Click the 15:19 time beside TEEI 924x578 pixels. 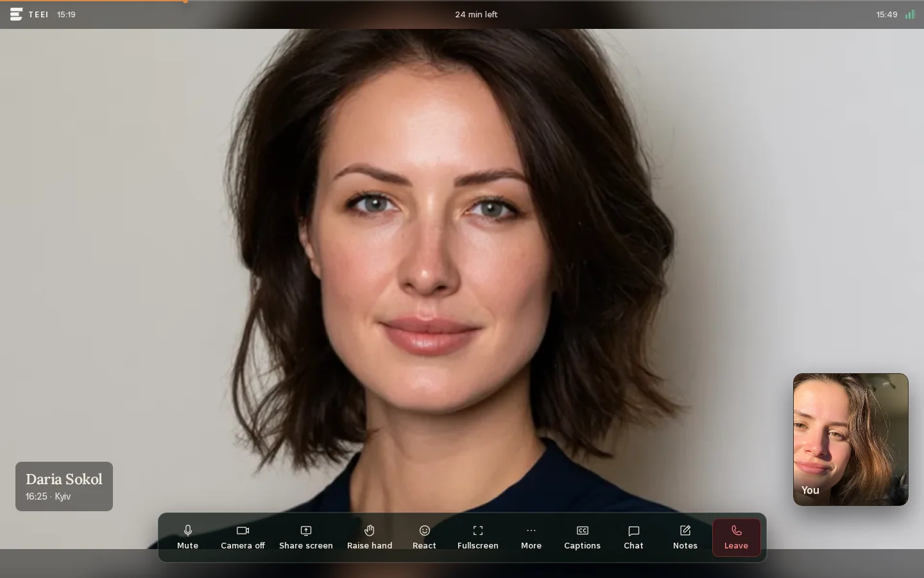66,14
